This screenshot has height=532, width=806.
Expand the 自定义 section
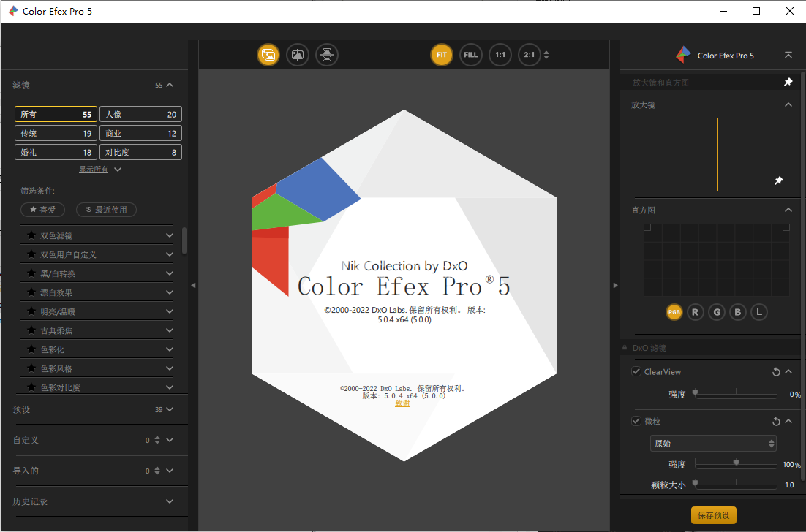pos(170,440)
